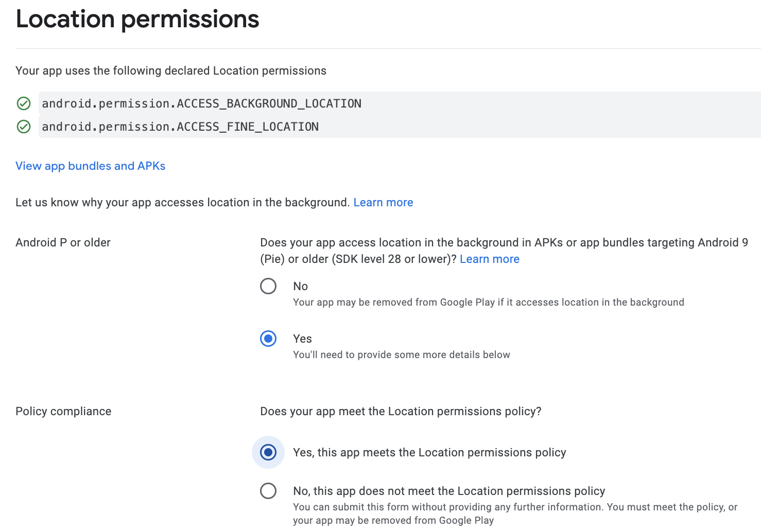The width and height of the screenshot is (761, 532).
Task: Click Learn more after SDK level 28 question
Action: pos(489,259)
